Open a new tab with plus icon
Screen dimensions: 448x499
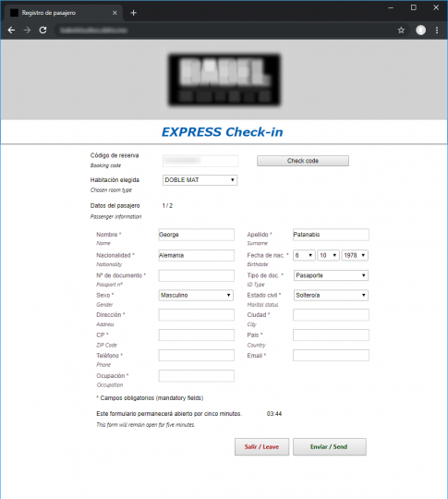(x=134, y=13)
